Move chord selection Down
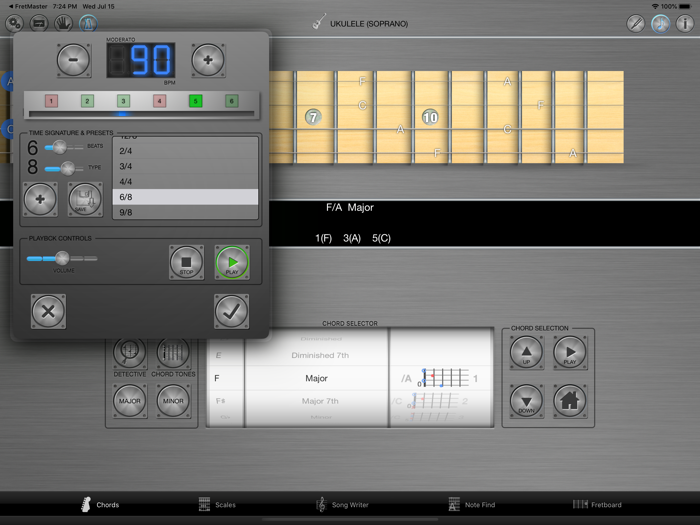The width and height of the screenshot is (700, 525). point(527,401)
